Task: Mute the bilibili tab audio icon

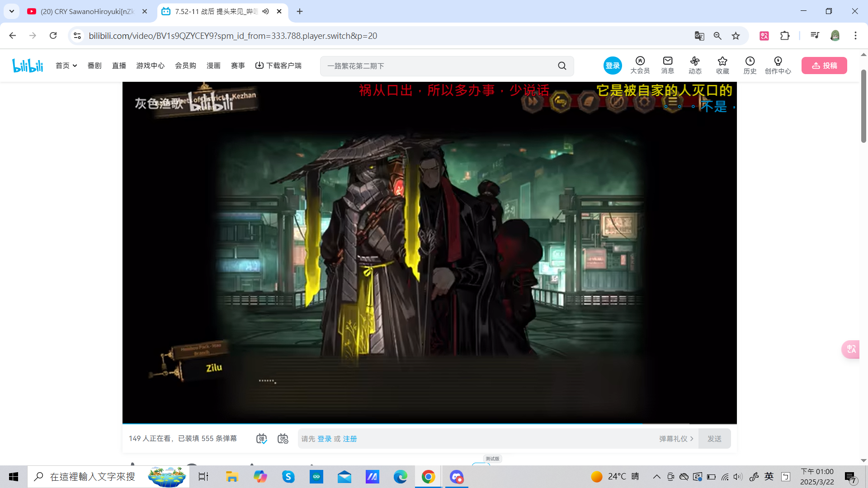Action: click(x=265, y=11)
